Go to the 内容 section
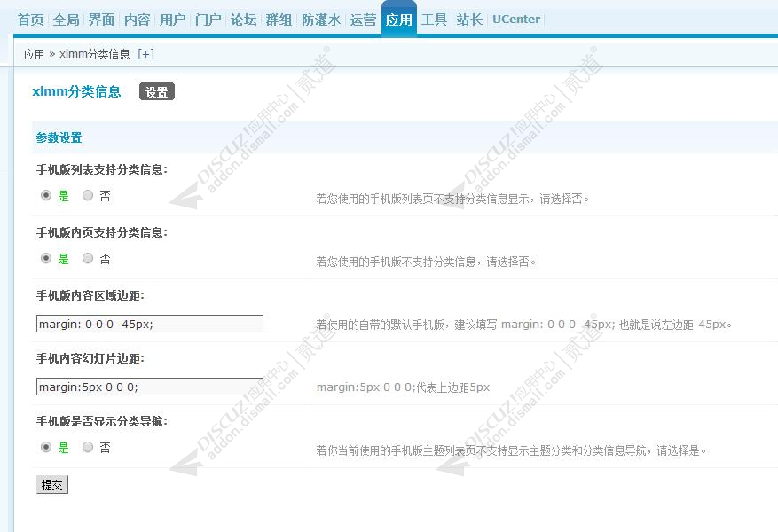778x532 pixels. click(137, 20)
